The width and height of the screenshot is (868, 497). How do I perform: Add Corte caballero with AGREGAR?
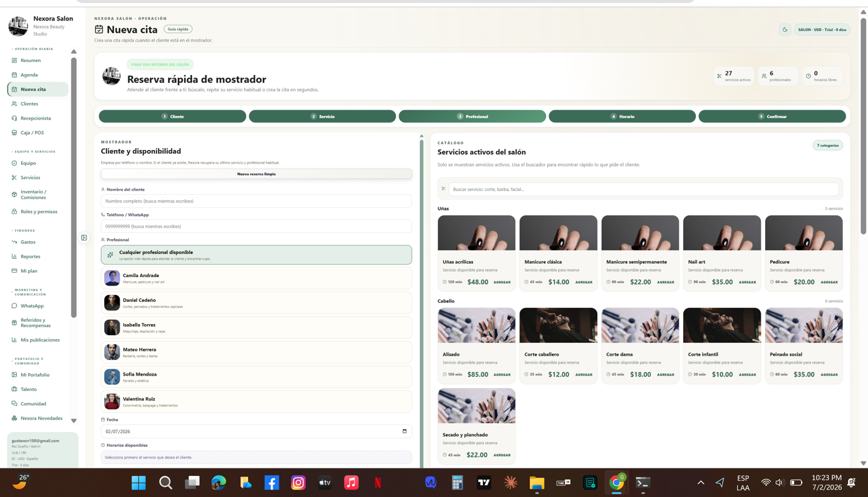click(584, 374)
